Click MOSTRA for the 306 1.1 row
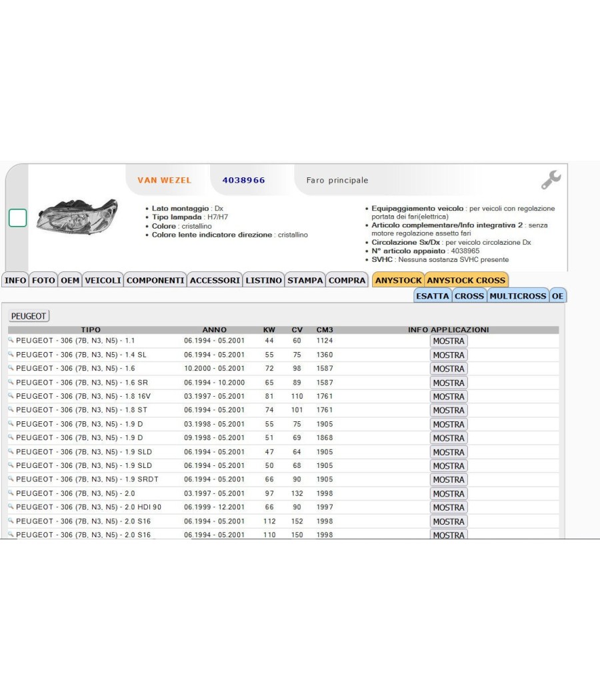Image resolution: width=600 pixels, height=700 pixels. pyautogui.click(x=449, y=341)
